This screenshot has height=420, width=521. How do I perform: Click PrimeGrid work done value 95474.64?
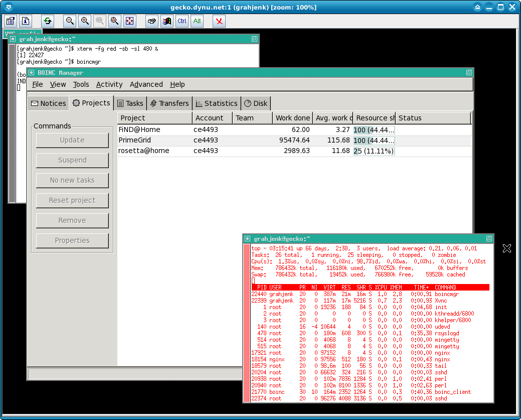pyautogui.click(x=294, y=141)
